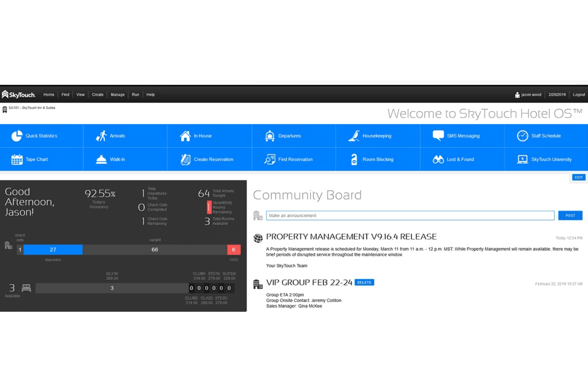Open Quick Statistics pie chart tile
This screenshot has width=588, height=392.
tap(42, 136)
